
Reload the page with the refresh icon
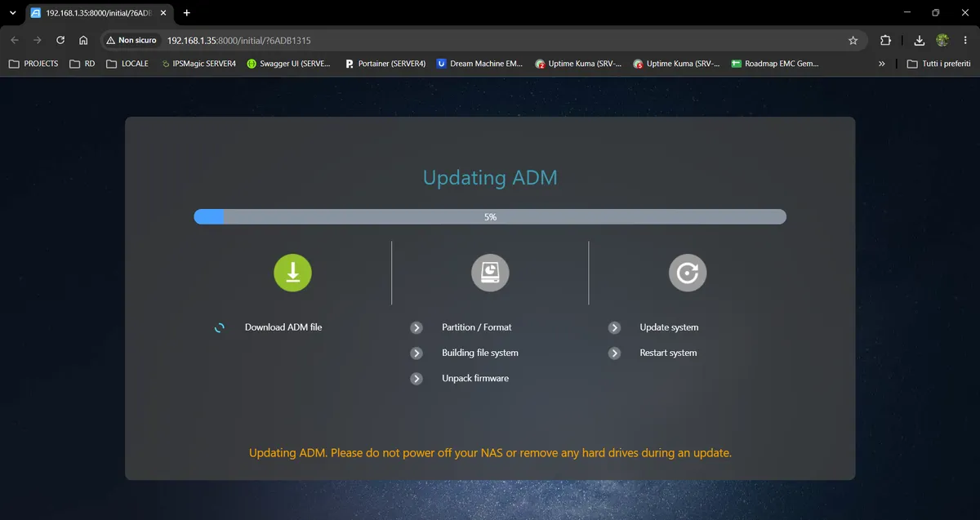coord(60,40)
